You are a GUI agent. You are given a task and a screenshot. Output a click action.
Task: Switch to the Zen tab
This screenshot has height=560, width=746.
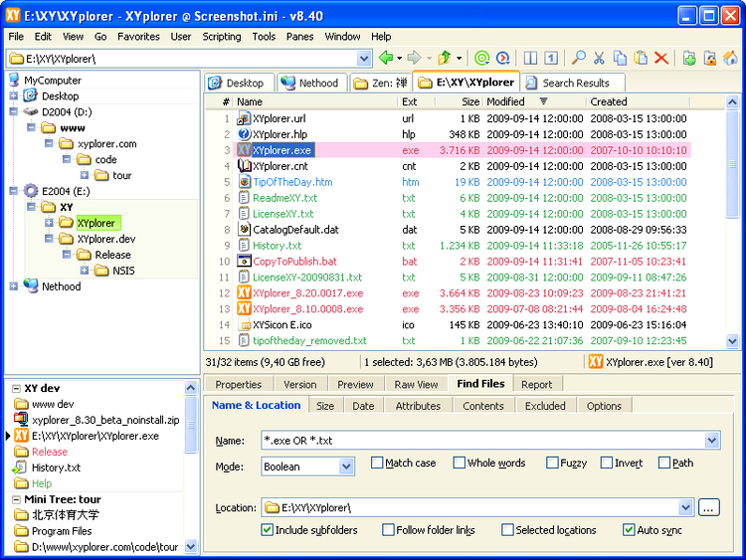381,83
